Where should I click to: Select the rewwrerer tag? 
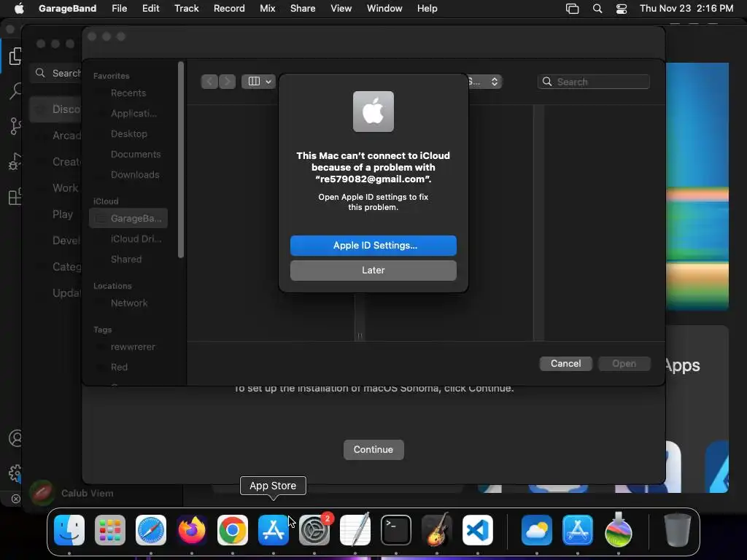pyautogui.click(x=128, y=347)
